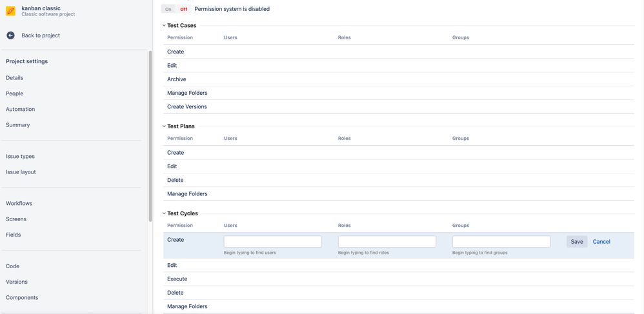Open Issue layout settings
Viewport: 644px width, 314px height.
click(21, 172)
